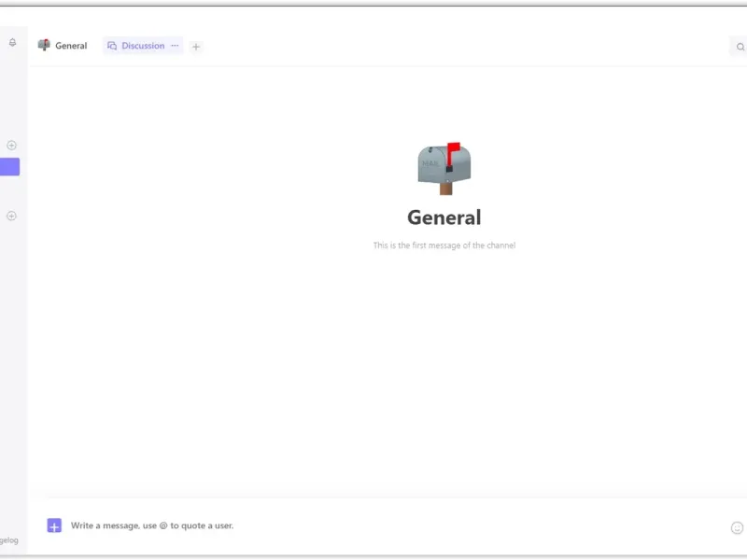Select the highlighted purple sidebar item
The width and height of the screenshot is (747, 560).
point(9,167)
